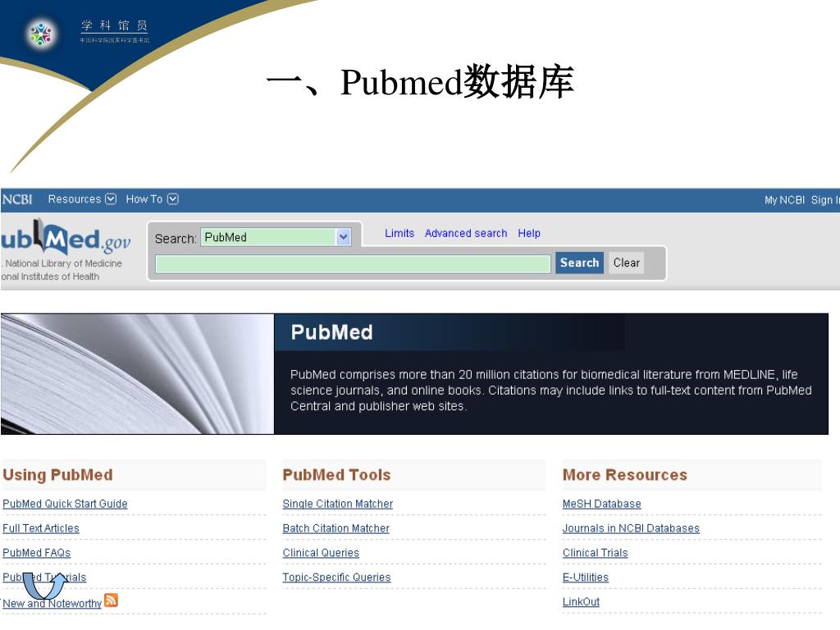The image size is (840, 630).
Task: Open the New and Noteworthy link
Action: tap(52, 603)
